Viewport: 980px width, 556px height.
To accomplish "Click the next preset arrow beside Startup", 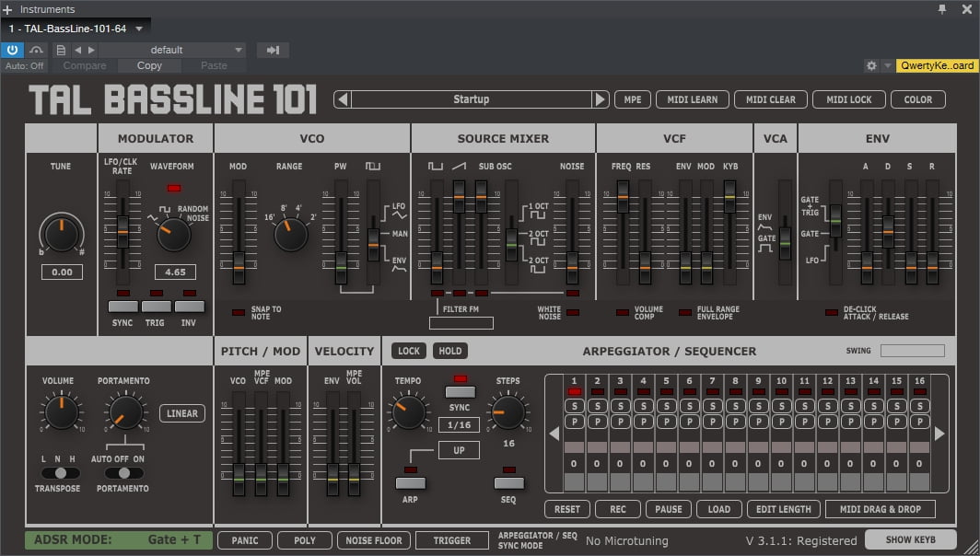I will click(x=601, y=99).
